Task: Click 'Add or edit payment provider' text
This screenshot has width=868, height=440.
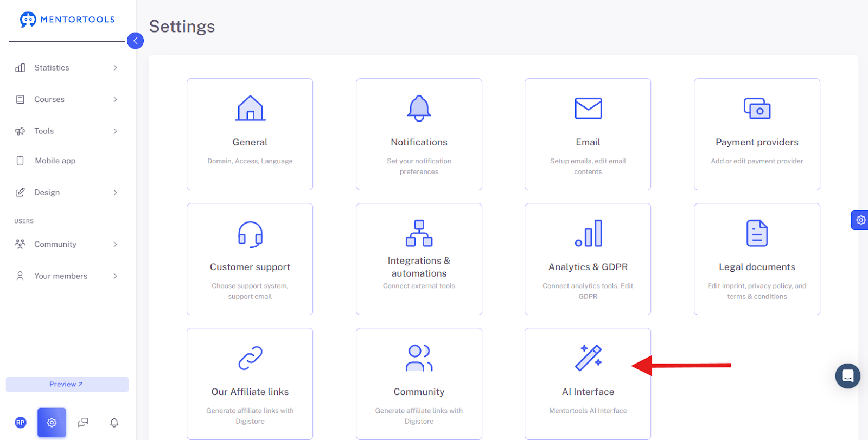Action: [757, 161]
